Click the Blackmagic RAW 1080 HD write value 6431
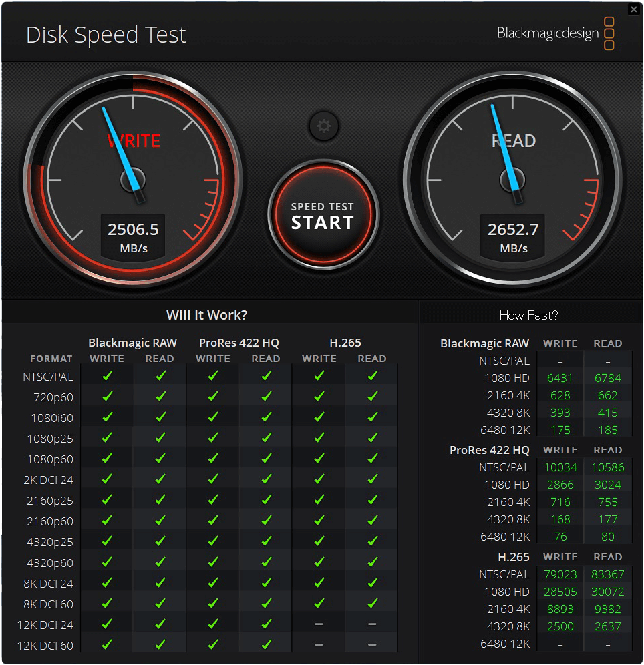644x665 pixels. point(560,378)
